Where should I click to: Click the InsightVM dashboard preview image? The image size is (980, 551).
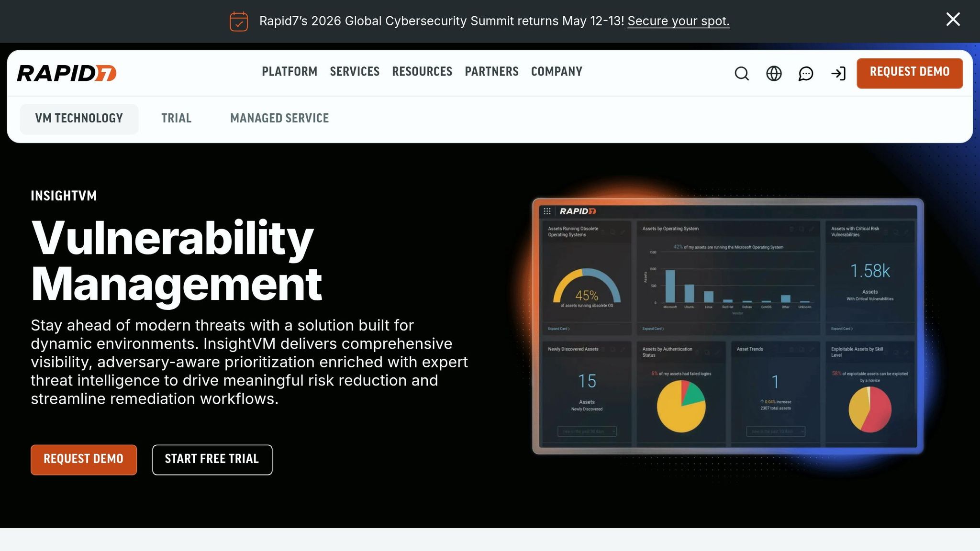point(728,326)
